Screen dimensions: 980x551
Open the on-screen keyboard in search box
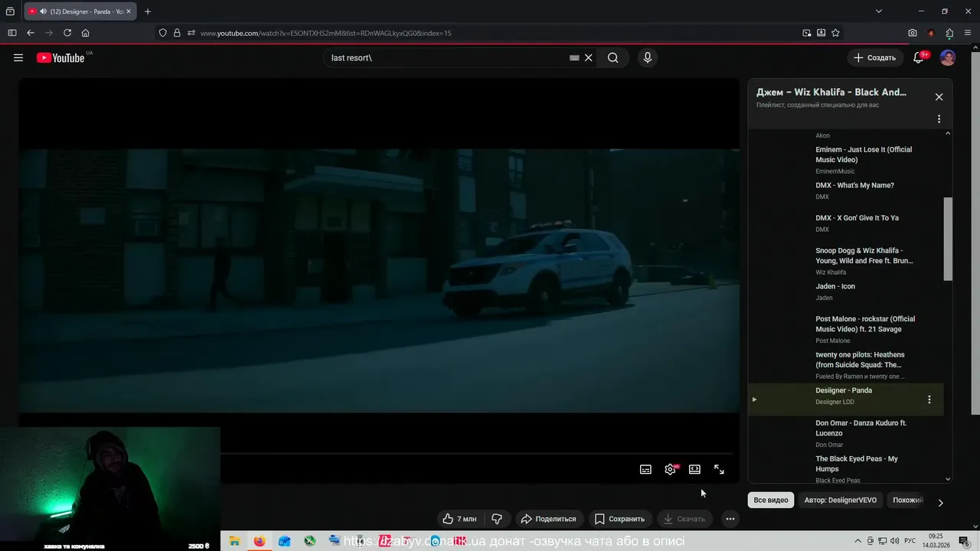(x=574, y=57)
